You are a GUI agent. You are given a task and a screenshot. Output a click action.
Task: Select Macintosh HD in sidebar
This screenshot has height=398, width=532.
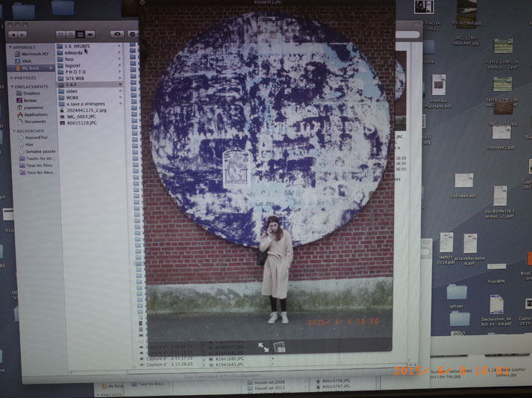point(31,54)
